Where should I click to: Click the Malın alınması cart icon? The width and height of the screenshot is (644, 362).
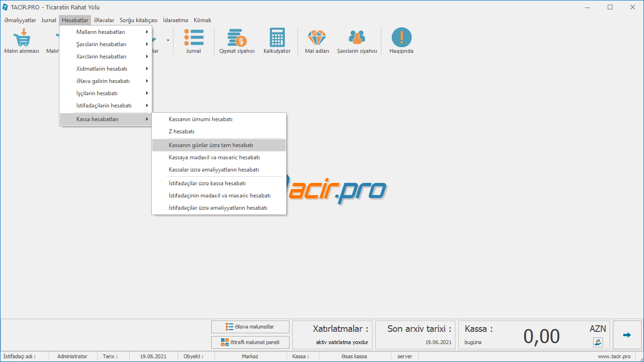tap(22, 38)
